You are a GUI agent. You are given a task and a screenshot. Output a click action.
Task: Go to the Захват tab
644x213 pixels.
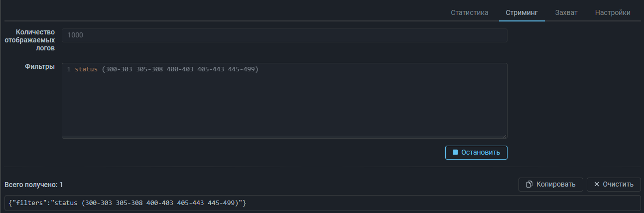pos(566,12)
